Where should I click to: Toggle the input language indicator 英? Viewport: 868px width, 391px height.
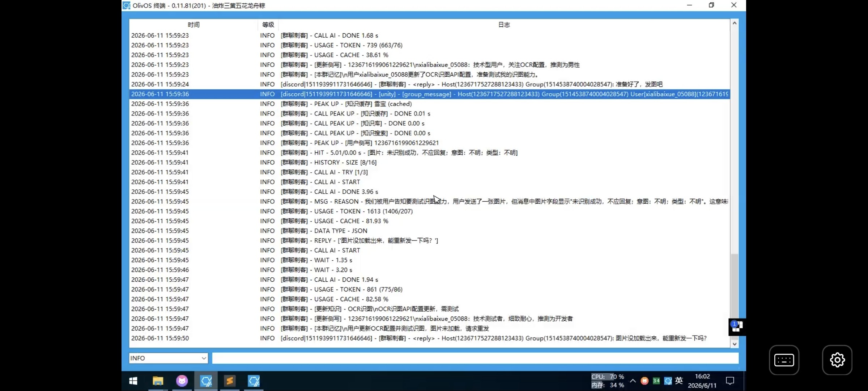tap(679, 381)
